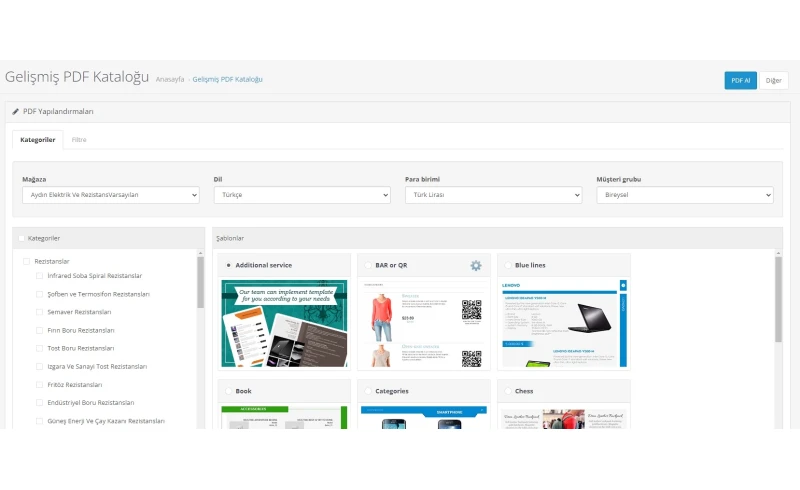Open BAR or QR template settings gear
This screenshot has height=490, width=800.
point(476,265)
